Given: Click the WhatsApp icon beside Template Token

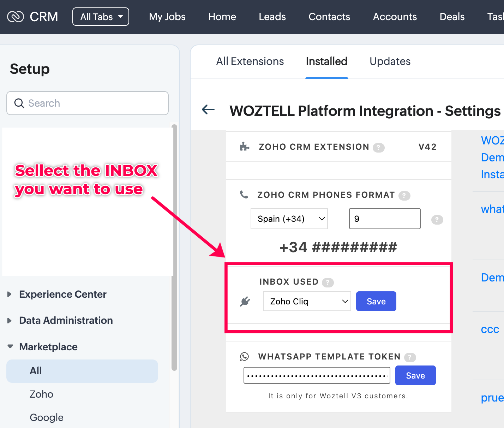Looking at the screenshot, I should 244,356.
